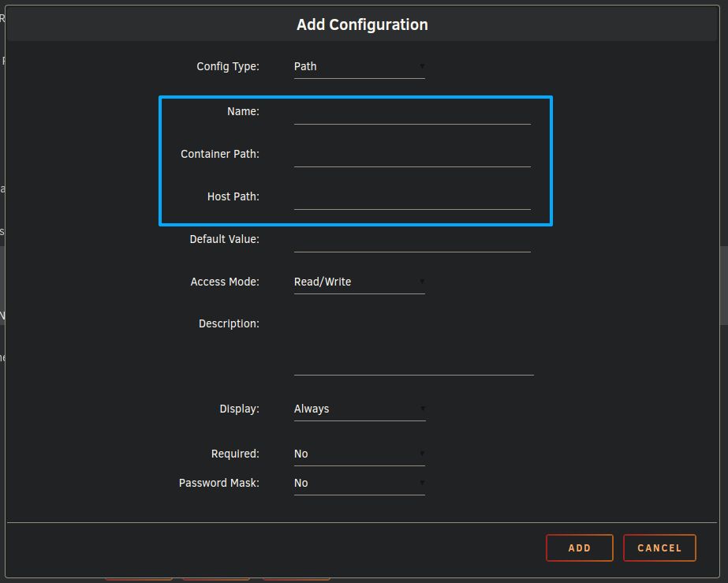Click the Container Path label

[x=220, y=154]
